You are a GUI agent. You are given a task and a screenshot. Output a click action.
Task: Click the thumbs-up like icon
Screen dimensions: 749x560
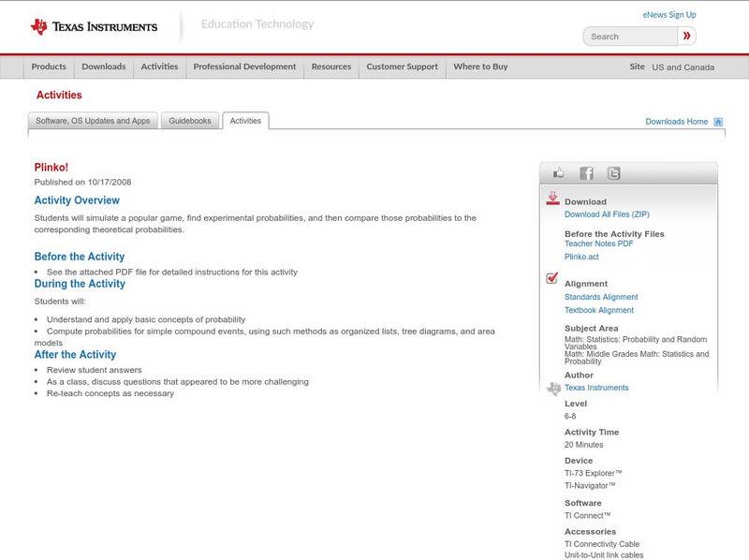point(559,173)
